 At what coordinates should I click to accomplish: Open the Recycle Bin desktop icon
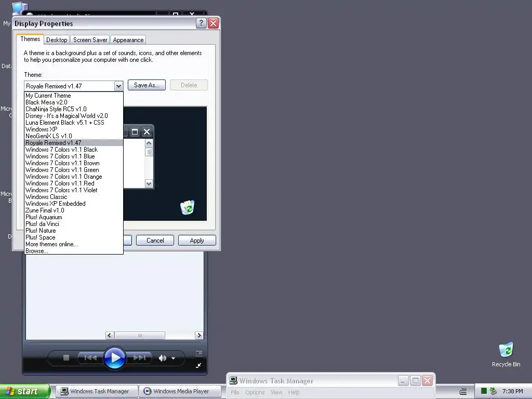click(x=506, y=355)
